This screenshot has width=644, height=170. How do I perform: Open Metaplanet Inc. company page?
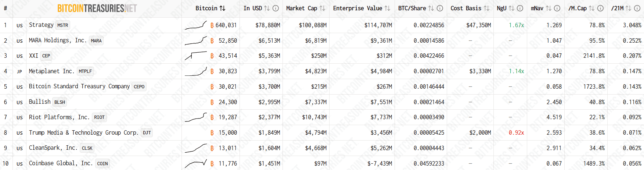[51, 71]
